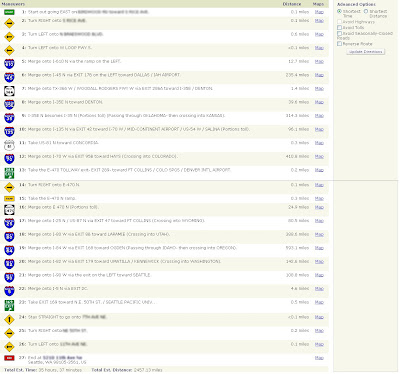
Task: Click the turn right sign at step 25
Action: tap(9, 333)
